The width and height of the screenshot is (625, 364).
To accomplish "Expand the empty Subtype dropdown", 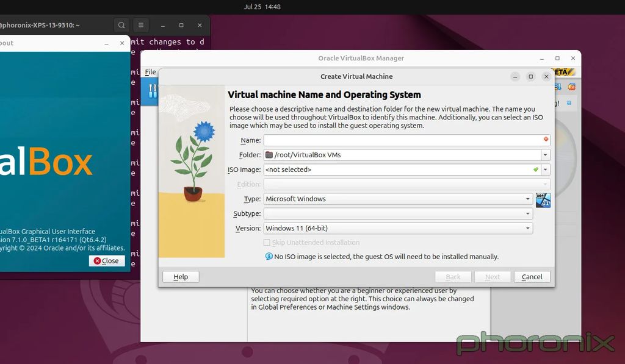I will (527, 213).
